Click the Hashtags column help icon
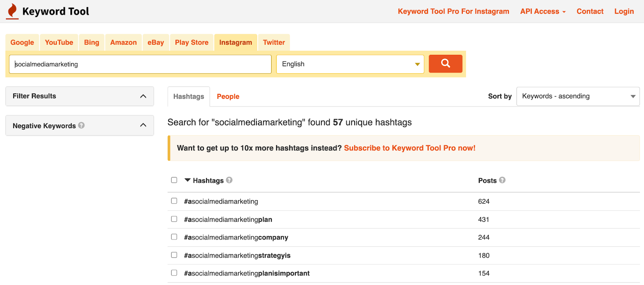Viewport: 644px width, 285px height. tap(229, 180)
